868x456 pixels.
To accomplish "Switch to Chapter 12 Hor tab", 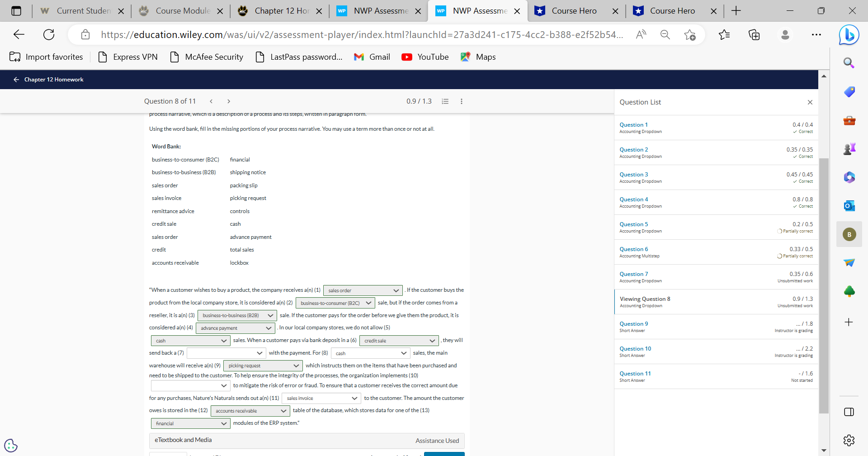I will 280,11.
